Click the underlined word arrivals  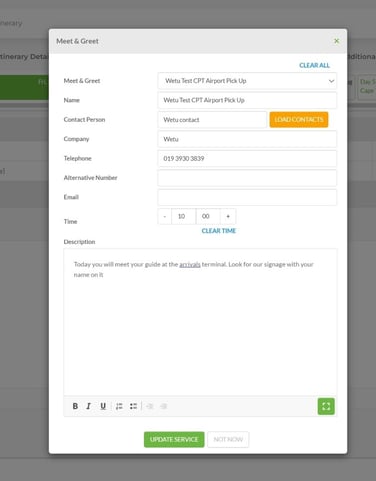[190, 264]
